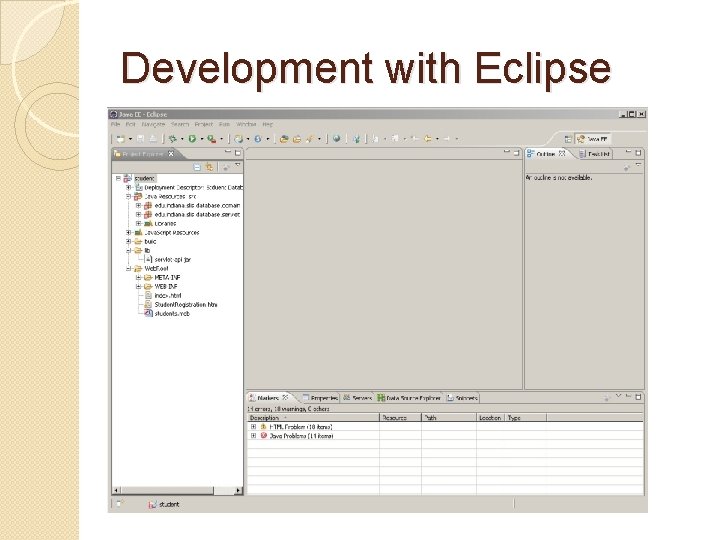Click the Run External Tools toolbar icon
The width and height of the screenshot is (720, 540).
point(212,139)
